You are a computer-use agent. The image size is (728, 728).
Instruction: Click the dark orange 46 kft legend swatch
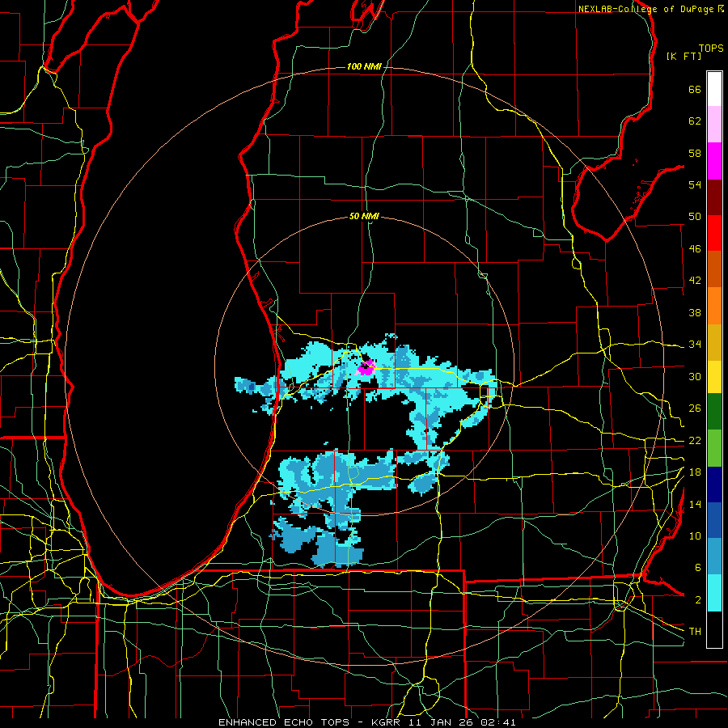click(714, 269)
